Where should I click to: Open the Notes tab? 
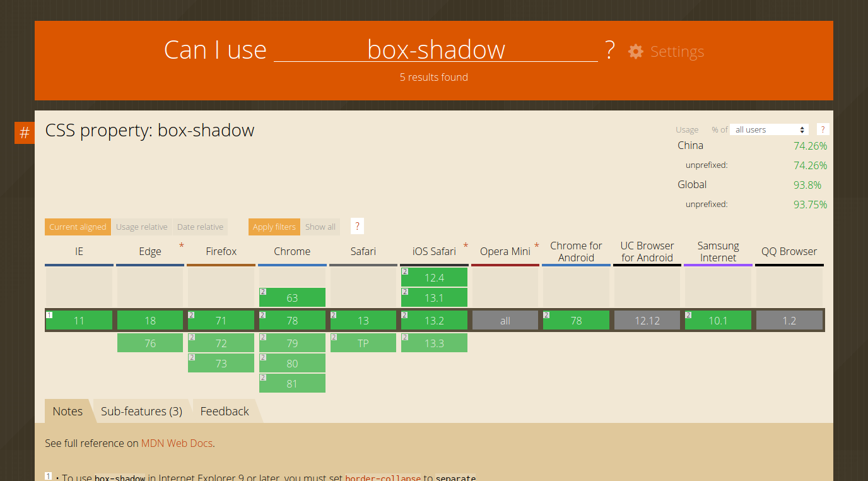click(x=67, y=411)
